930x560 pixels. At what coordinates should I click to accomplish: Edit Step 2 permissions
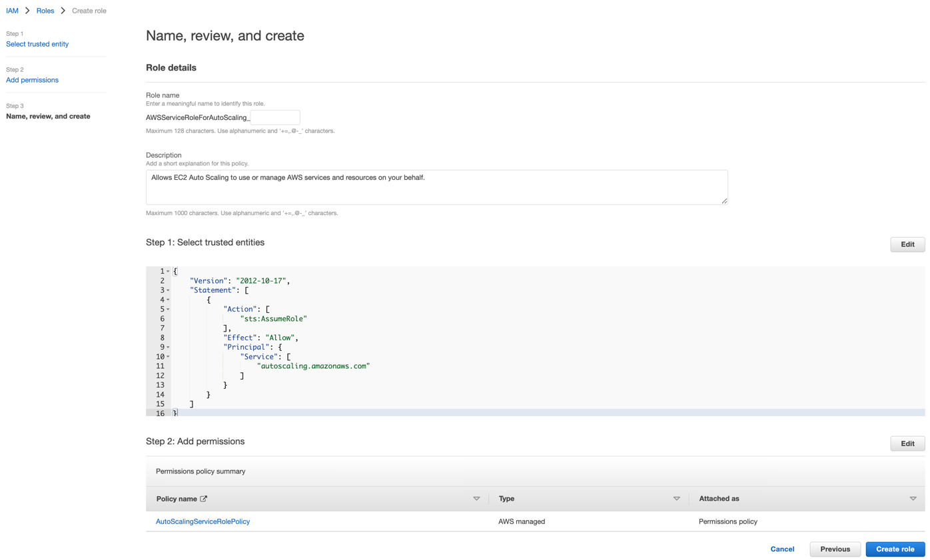pos(907,443)
